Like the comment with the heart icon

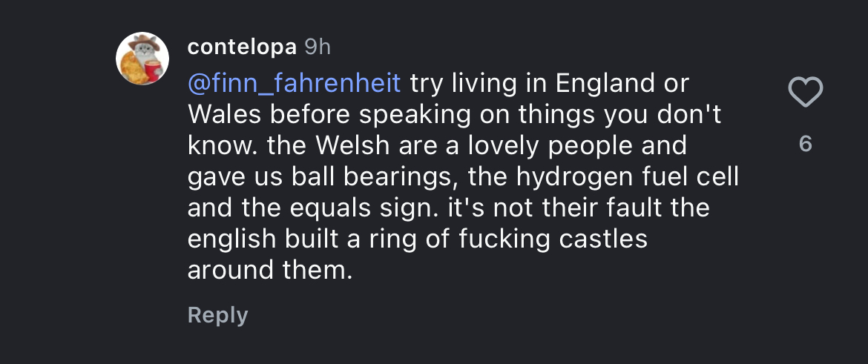805,93
